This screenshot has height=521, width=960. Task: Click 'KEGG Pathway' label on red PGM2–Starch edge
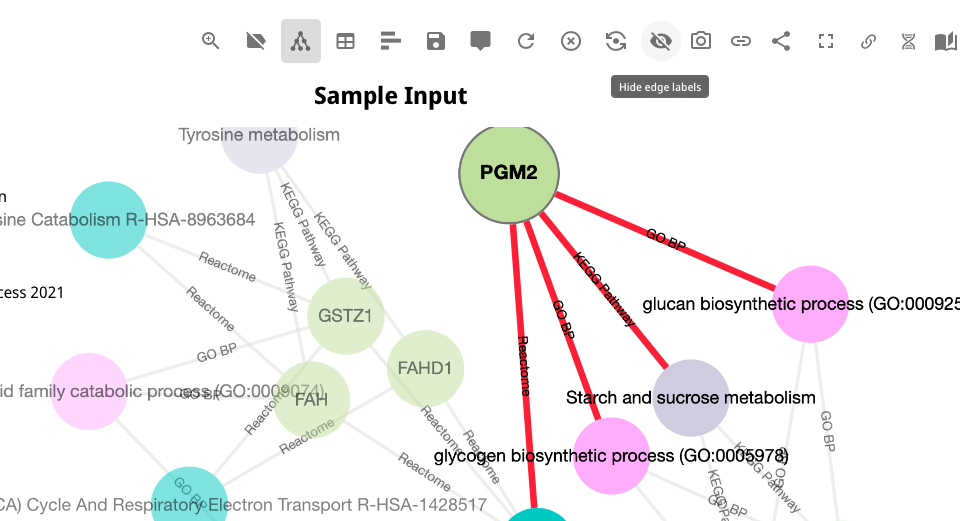tap(604, 289)
